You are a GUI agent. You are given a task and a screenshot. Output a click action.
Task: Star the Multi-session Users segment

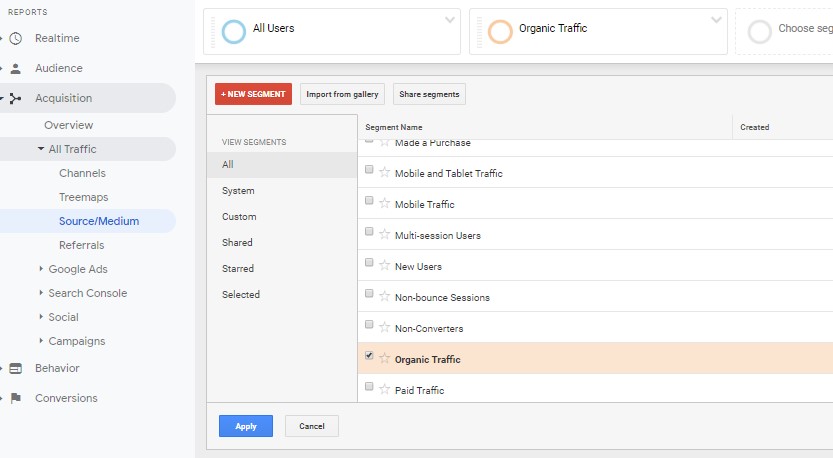click(385, 235)
